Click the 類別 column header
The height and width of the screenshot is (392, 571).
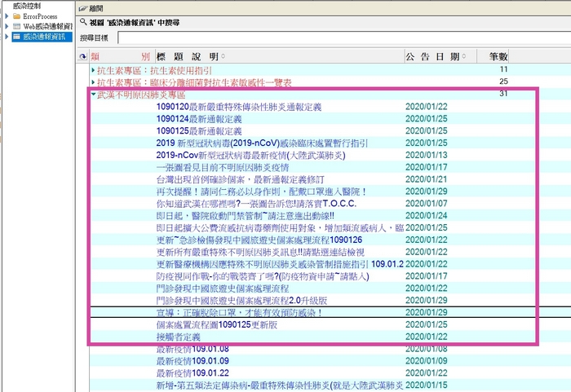121,56
